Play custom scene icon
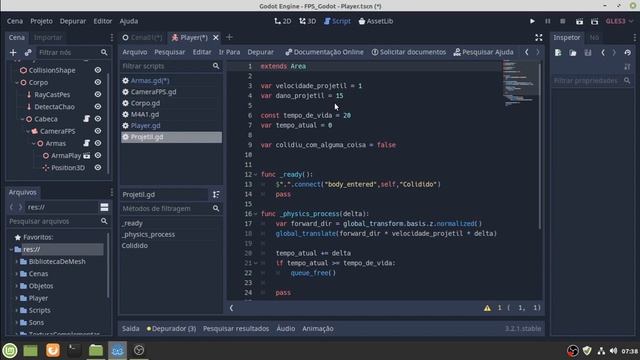The height and width of the screenshot is (360, 640). click(594, 21)
